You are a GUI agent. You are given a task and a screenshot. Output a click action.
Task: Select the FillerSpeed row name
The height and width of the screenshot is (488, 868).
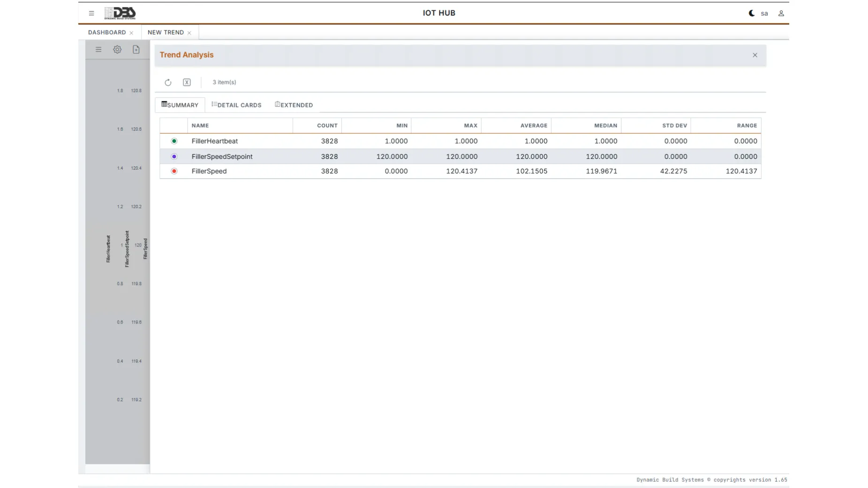tap(209, 171)
